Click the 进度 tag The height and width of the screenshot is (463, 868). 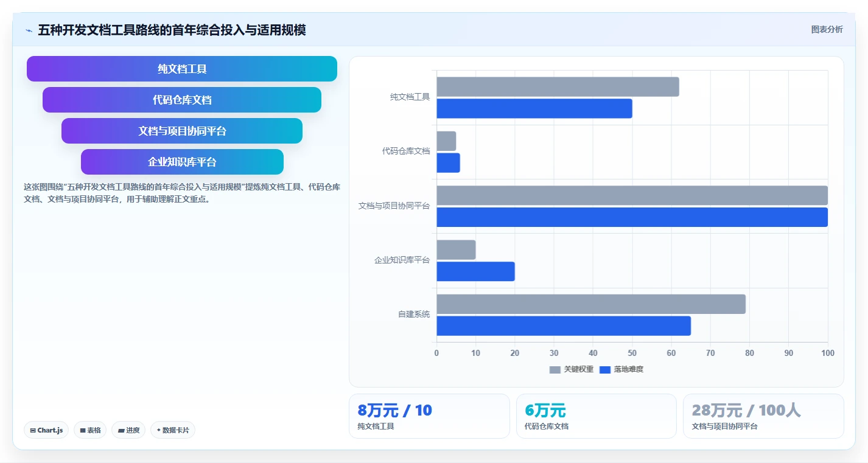(x=128, y=430)
